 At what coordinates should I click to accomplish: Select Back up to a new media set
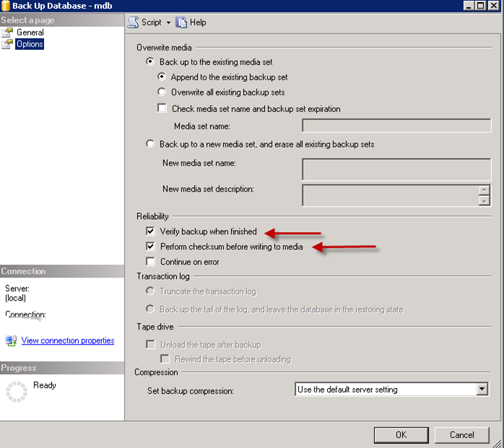pyautogui.click(x=150, y=144)
